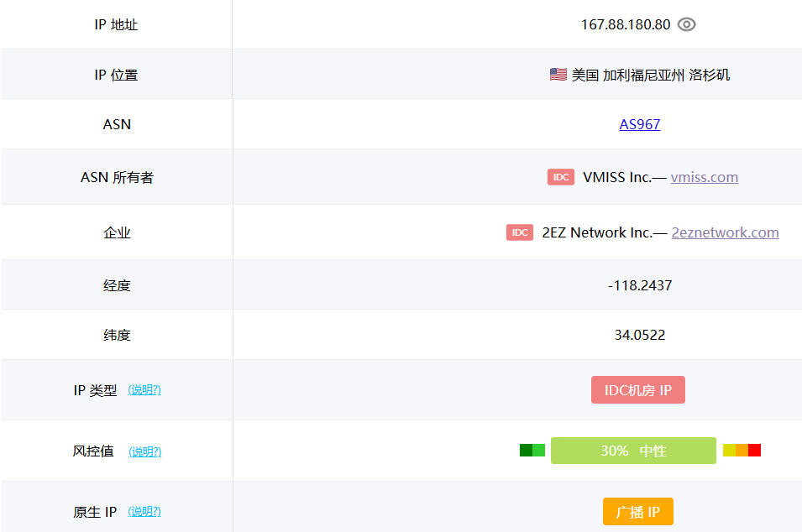Click the 风控值 row label

tap(93, 451)
